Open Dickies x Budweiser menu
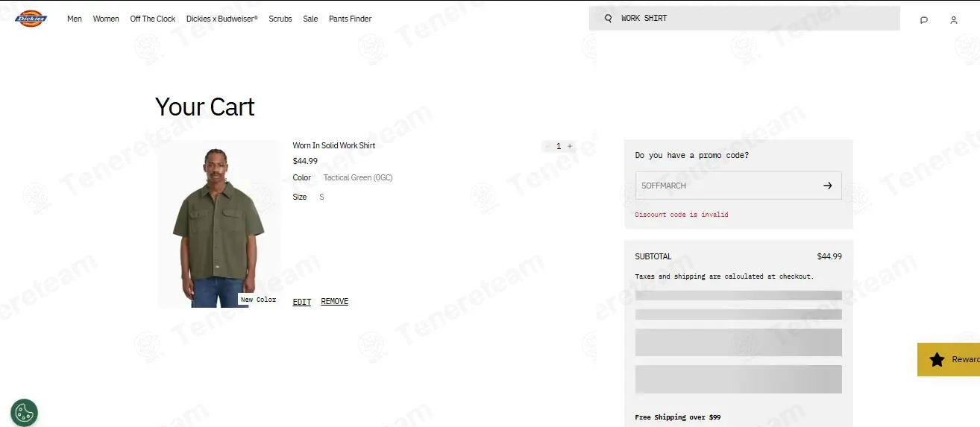Viewport: 980px width, 427px height. (x=222, y=19)
